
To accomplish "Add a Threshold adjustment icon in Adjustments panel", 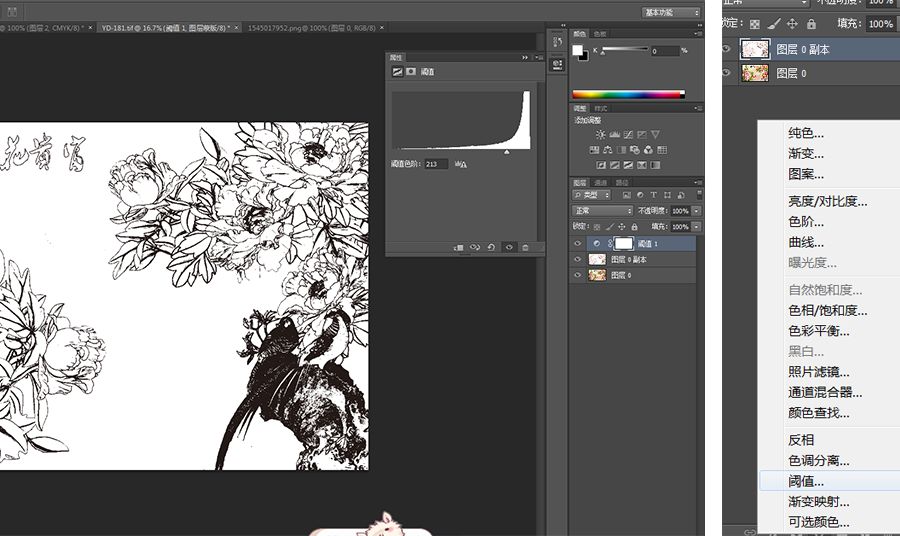I will point(629,165).
